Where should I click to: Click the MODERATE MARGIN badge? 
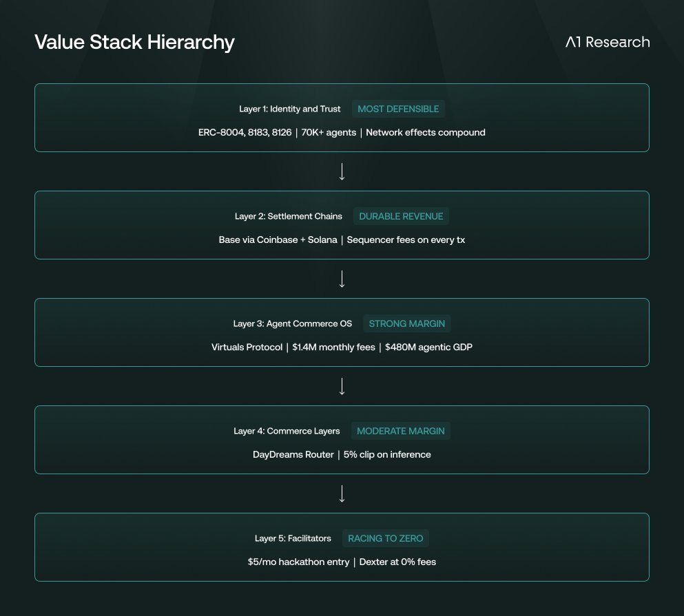pos(401,431)
